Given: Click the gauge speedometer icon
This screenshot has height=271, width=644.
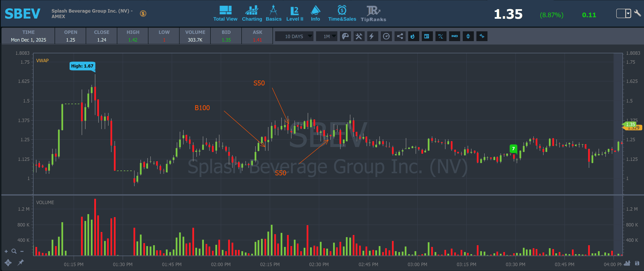Looking at the screenshot, I should coord(386,36).
